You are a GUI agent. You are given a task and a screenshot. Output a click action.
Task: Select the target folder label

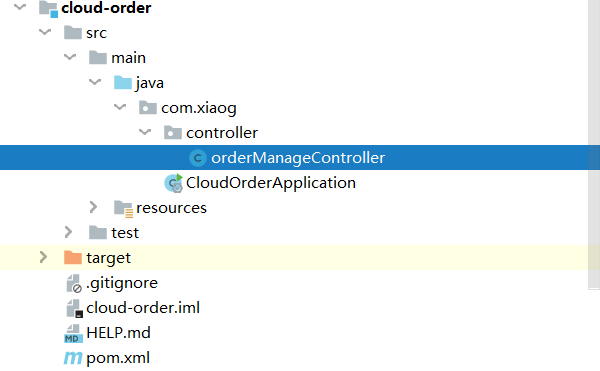109,259
